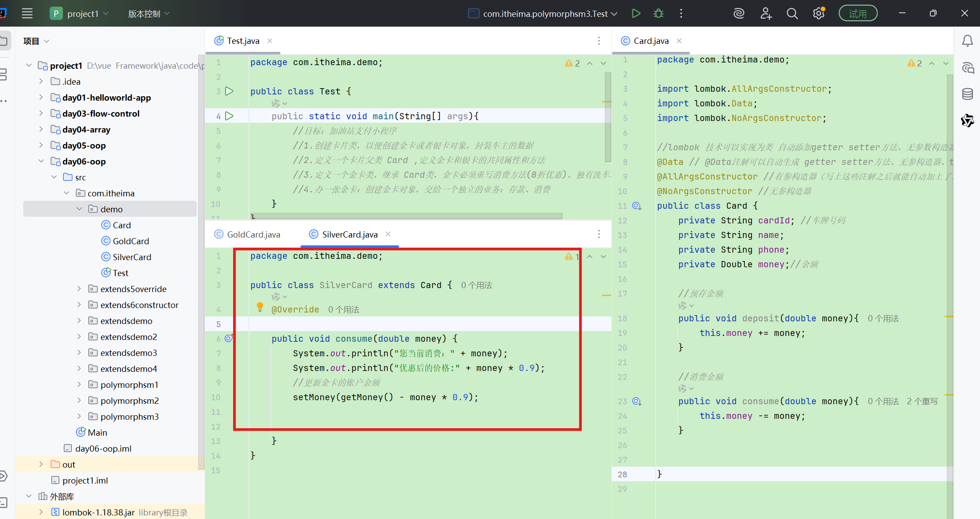Open the IDE settings gear
This screenshot has width=980, height=519.
click(818, 13)
